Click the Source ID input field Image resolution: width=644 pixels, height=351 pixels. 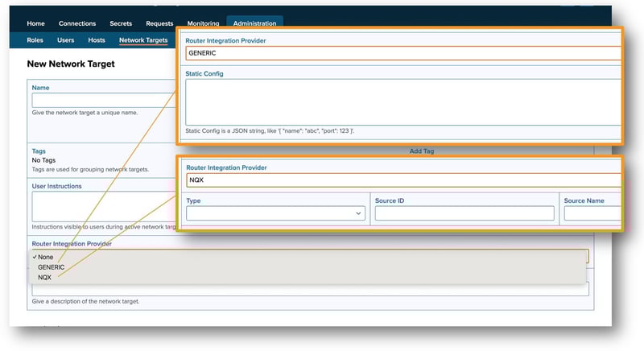[x=464, y=213]
